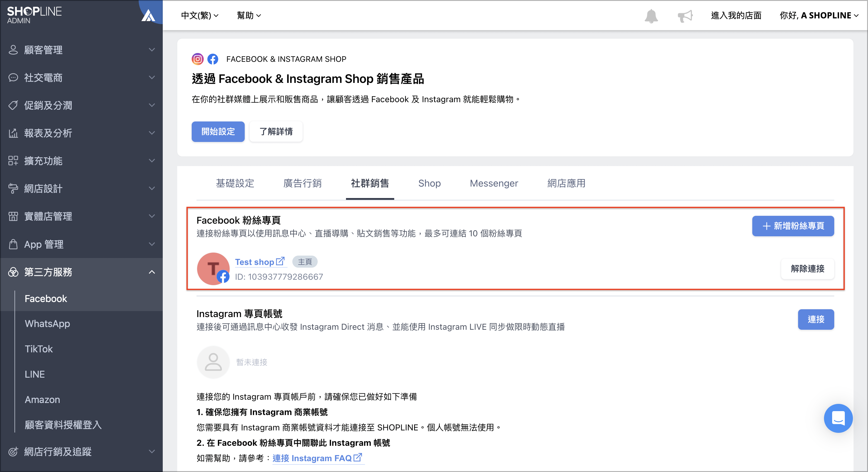
Task: Open the announcements megaphone icon
Action: (x=685, y=16)
